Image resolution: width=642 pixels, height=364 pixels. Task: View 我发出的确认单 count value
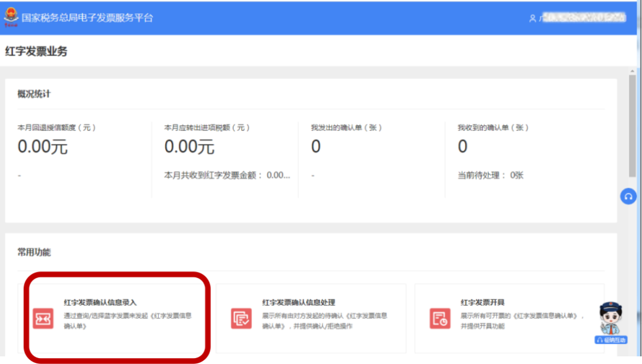pos(316,147)
